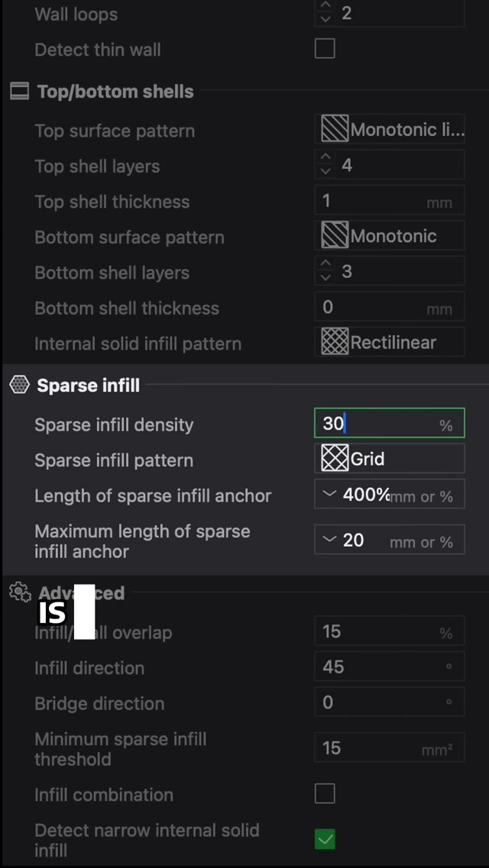
Task: Disable Detect narrow internal solid infill
Action: tap(325, 840)
